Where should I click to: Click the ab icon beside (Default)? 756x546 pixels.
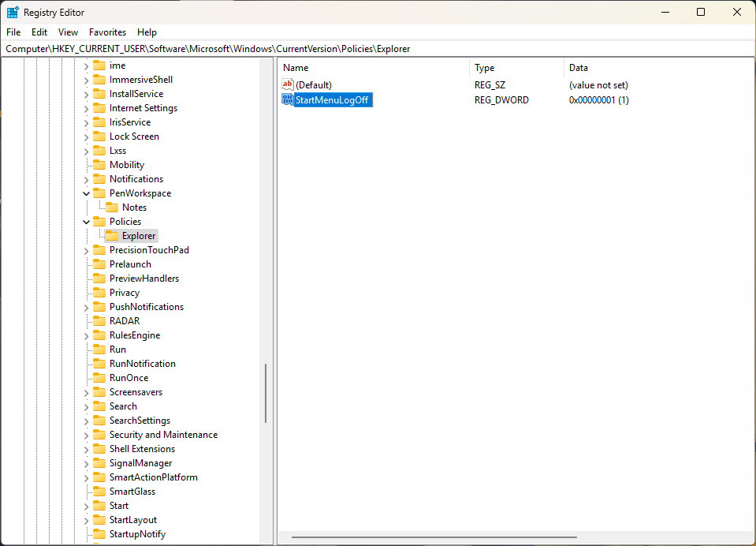coord(287,84)
